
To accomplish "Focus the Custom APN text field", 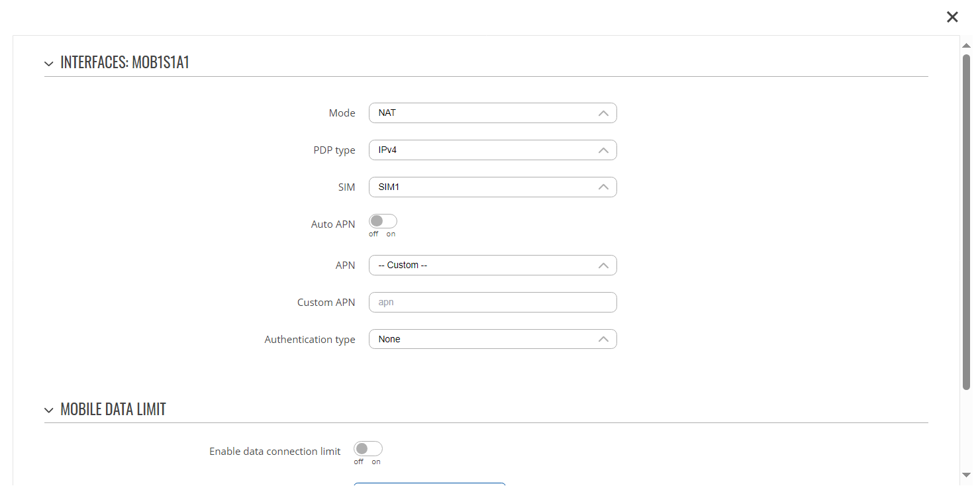I will pos(492,303).
